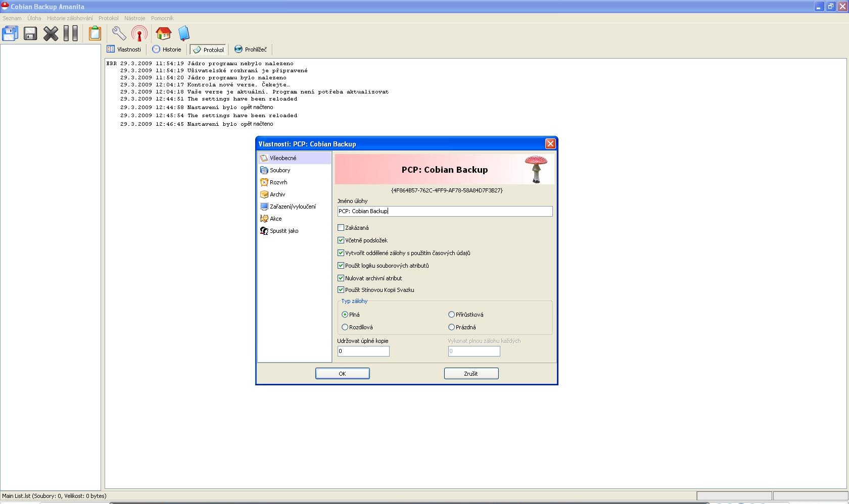Select the Přírůstková backup type
The height and width of the screenshot is (504, 849).
pos(451,315)
